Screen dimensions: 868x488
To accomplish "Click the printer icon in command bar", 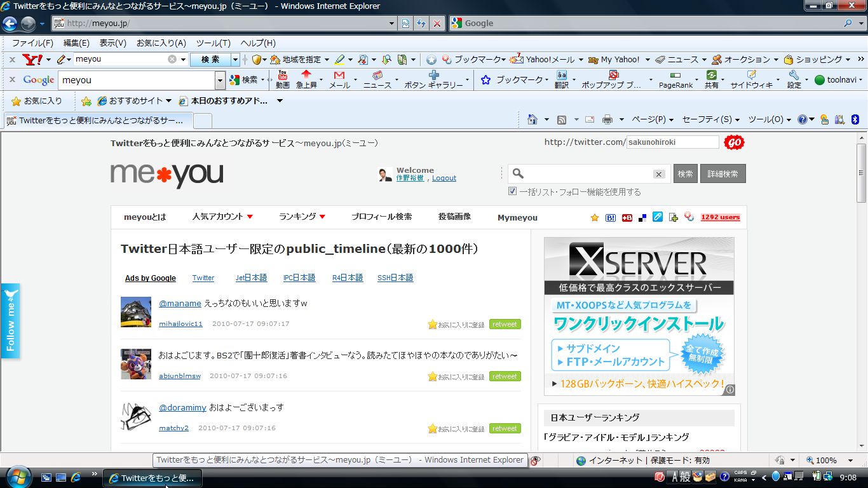I will pyautogui.click(x=607, y=119).
